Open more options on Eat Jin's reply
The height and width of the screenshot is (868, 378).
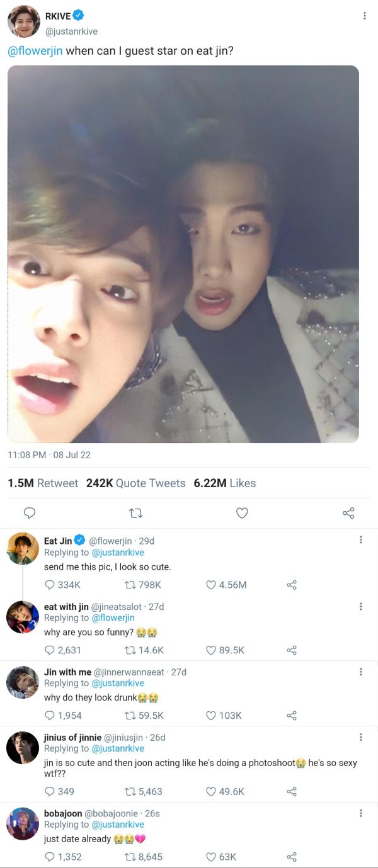point(360,540)
